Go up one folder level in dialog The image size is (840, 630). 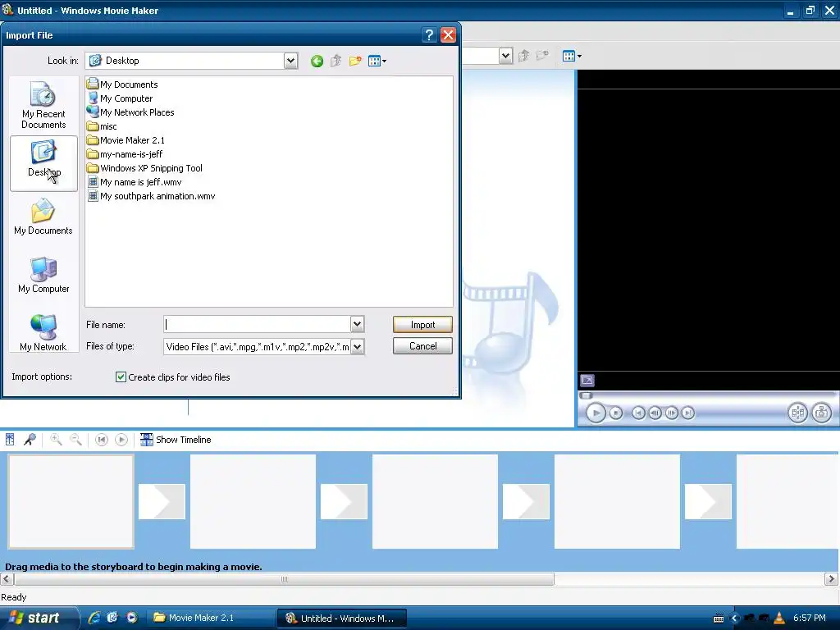(336, 61)
